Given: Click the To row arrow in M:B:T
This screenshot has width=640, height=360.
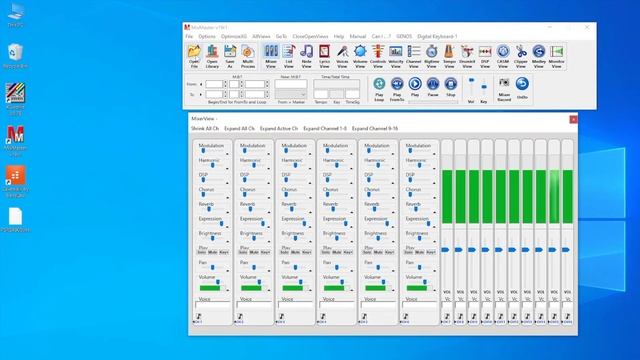Looking at the screenshot, I should [x=201, y=95].
